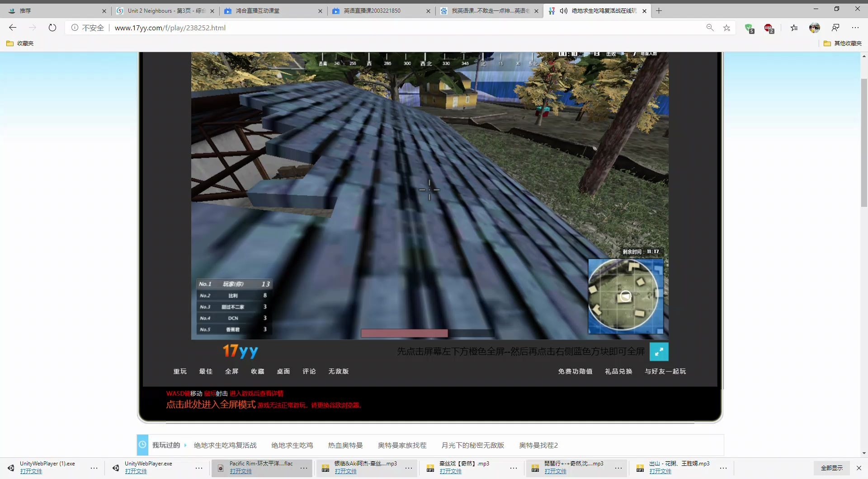Open options for 琵琶行 mp3 download
The height and width of the screenshot is (479, 868).
(x=618, y=468)
